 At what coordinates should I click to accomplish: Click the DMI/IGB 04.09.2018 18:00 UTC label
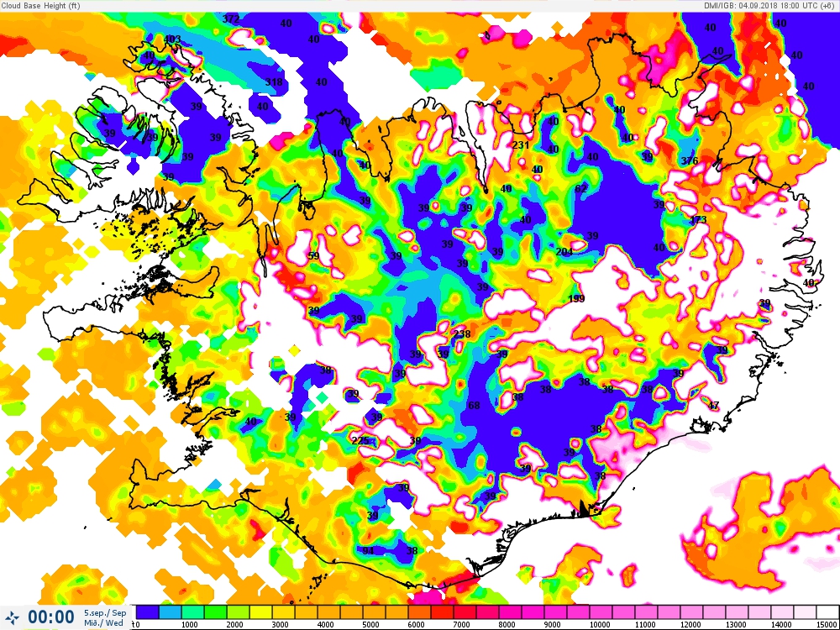pos(769,5)
